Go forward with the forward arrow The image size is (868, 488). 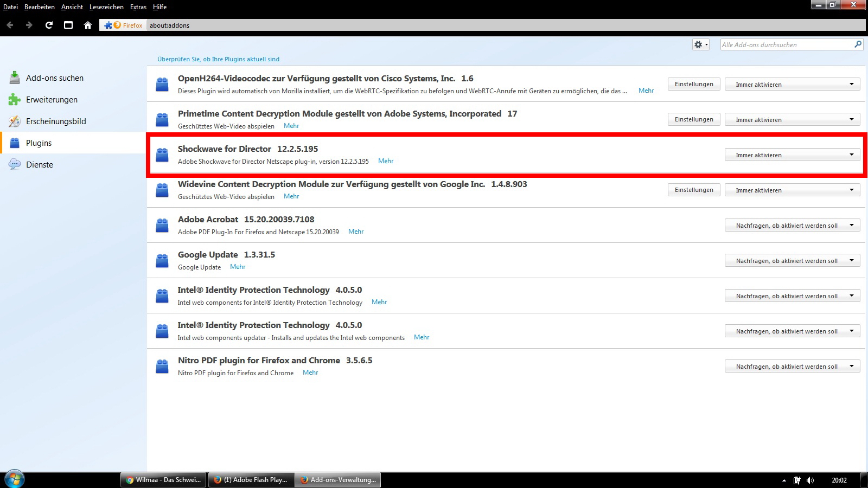29,25
